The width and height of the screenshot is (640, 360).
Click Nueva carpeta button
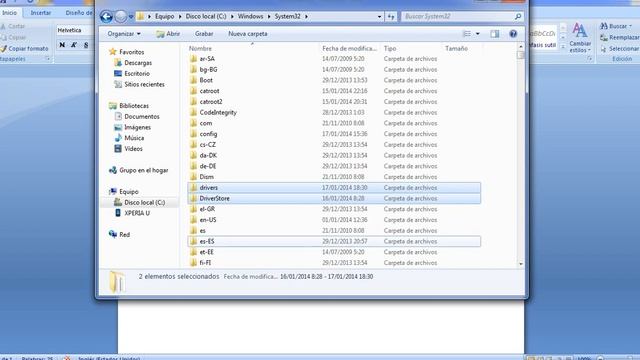[248, 34]
